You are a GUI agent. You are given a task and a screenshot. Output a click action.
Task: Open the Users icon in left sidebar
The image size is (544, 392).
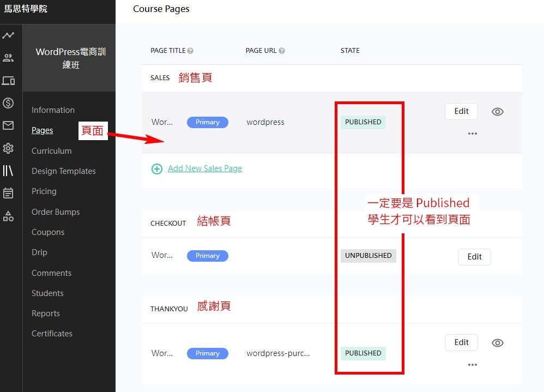pos(8,58)
